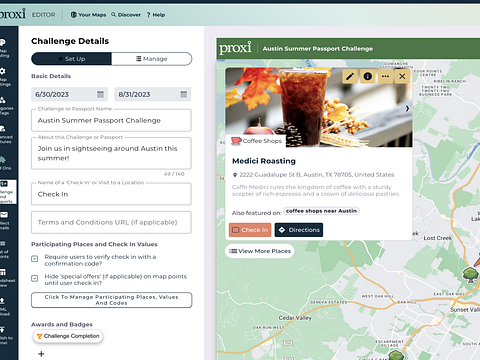Viewport: 480px width, 360px height.
Task: Click Lost Creek map label
Action: point(437,238)
